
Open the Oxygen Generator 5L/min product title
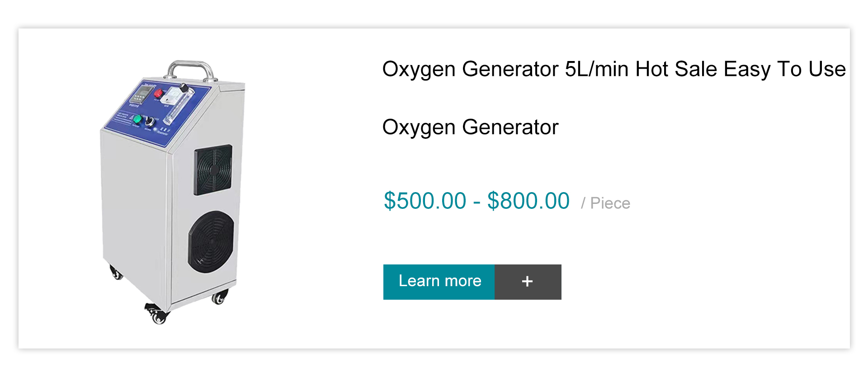coord(614,70)
